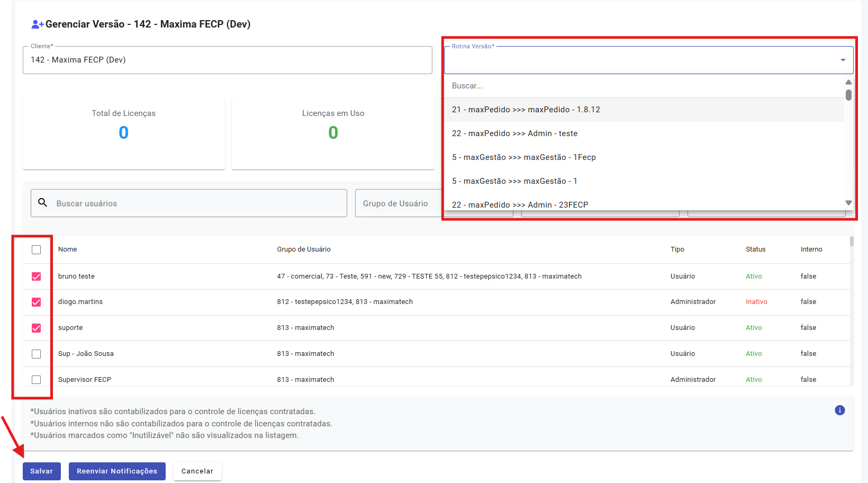Collapse the Rotina Versão dropdown arrow
Screen dimensions: 868x483
(x=843, y=60)
